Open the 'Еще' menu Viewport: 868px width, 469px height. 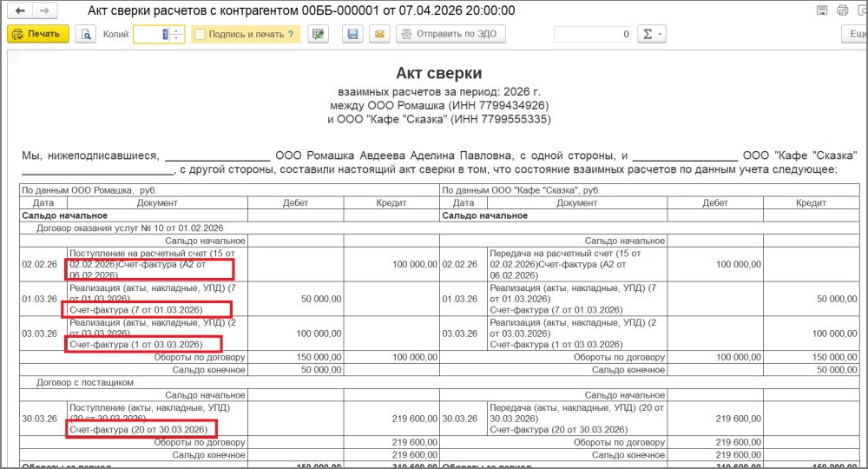854,35
